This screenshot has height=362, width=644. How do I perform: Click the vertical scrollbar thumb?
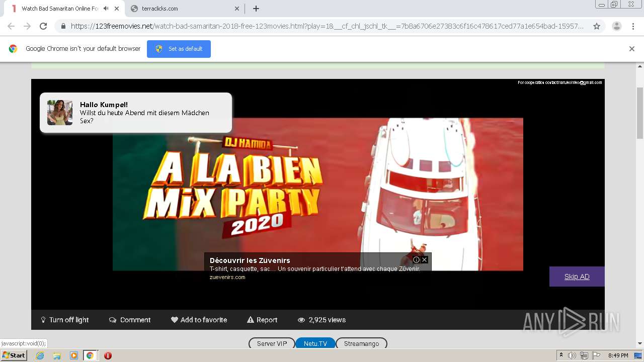pos(640,113)
